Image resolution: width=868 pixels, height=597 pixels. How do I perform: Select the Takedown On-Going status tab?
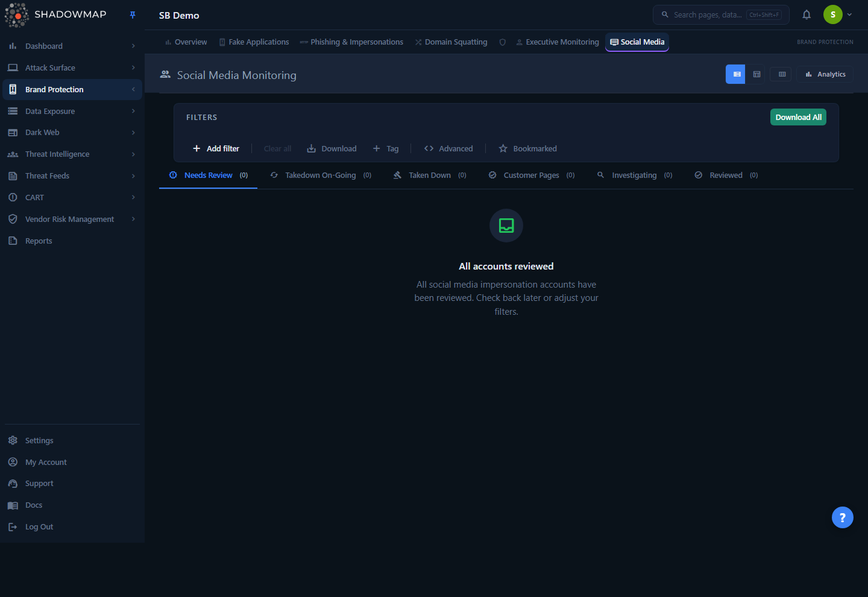click(x=321, y=175)
